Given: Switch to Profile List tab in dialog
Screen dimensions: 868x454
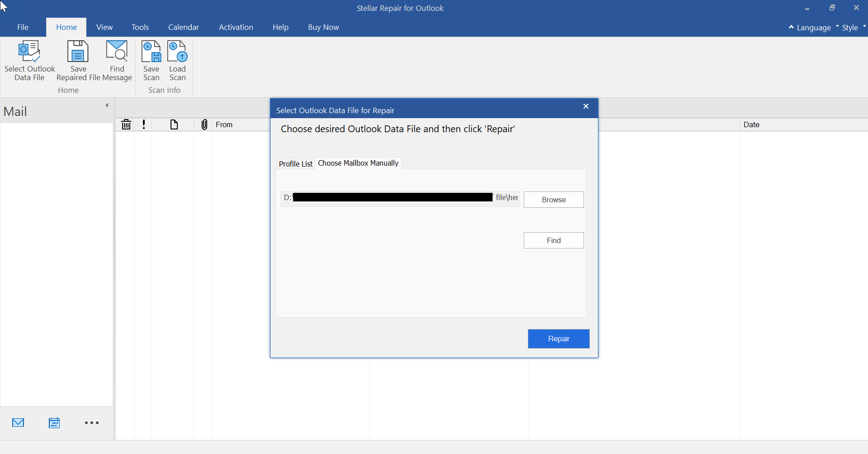Looking at the screenshot, I should pyautogui.click(x=295, y=164).
